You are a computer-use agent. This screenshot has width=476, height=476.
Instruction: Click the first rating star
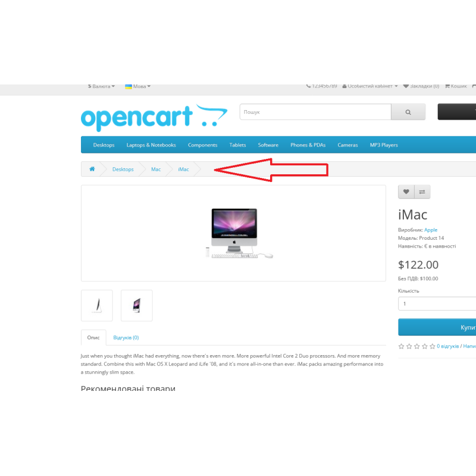(x=401, y=346)
